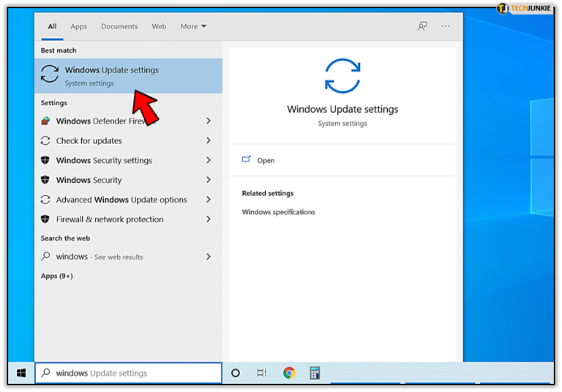Open Cortana circle icon on taskbar

236,373
